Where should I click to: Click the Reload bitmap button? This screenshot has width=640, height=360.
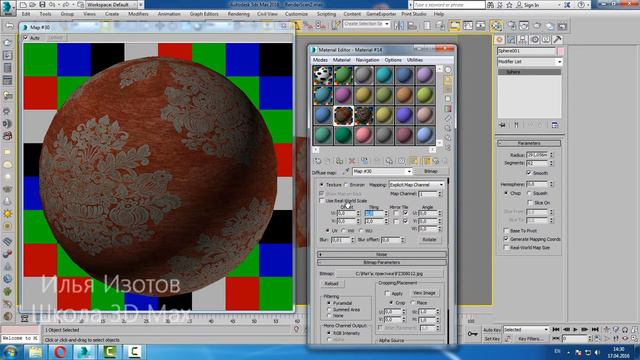pyautogui.click(x=331, y=284)
